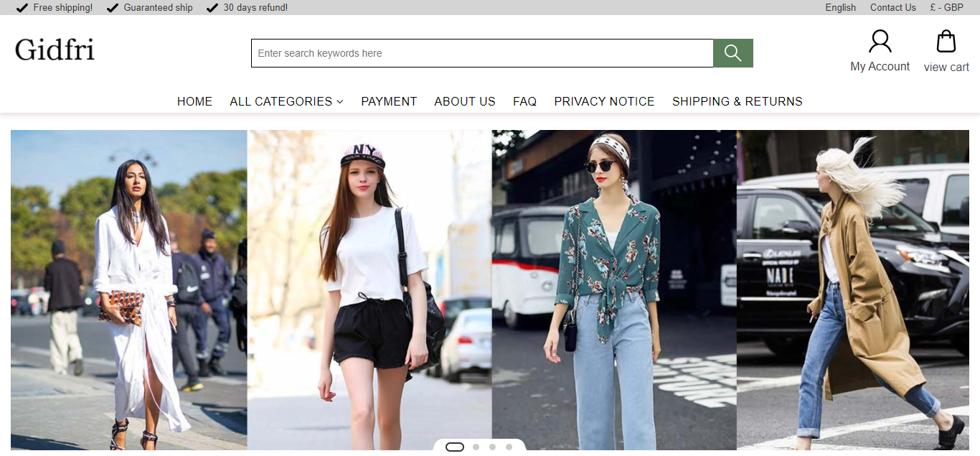This screenshot has width=980, height=456.
Task: Click into the search keywords field
Action: click(x=481, y=53)
